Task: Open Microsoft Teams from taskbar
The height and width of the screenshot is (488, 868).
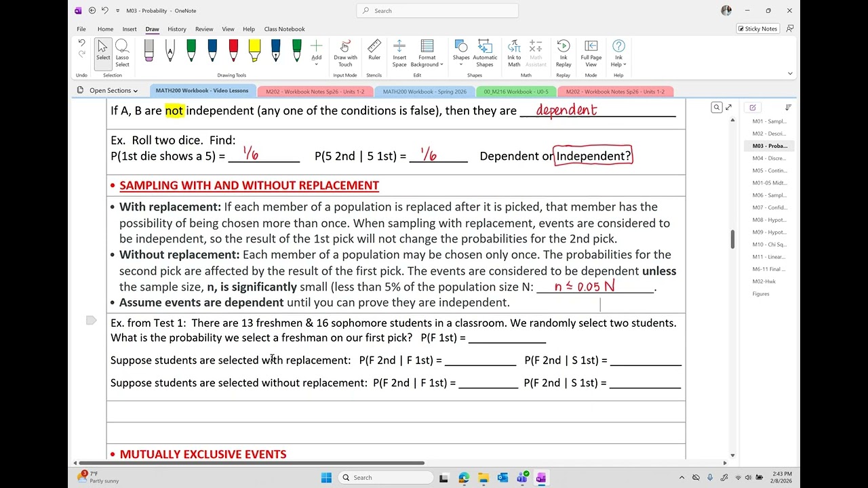Action: 521,477
